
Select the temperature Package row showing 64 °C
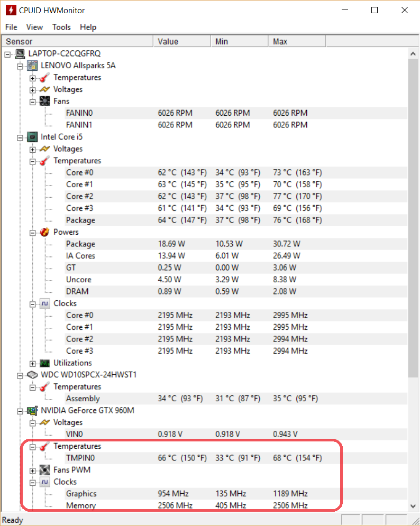pyautogui.click(x=236, y=220)
